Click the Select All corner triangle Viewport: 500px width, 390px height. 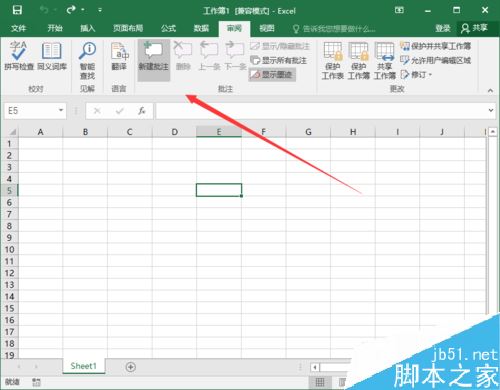[12, 132]
